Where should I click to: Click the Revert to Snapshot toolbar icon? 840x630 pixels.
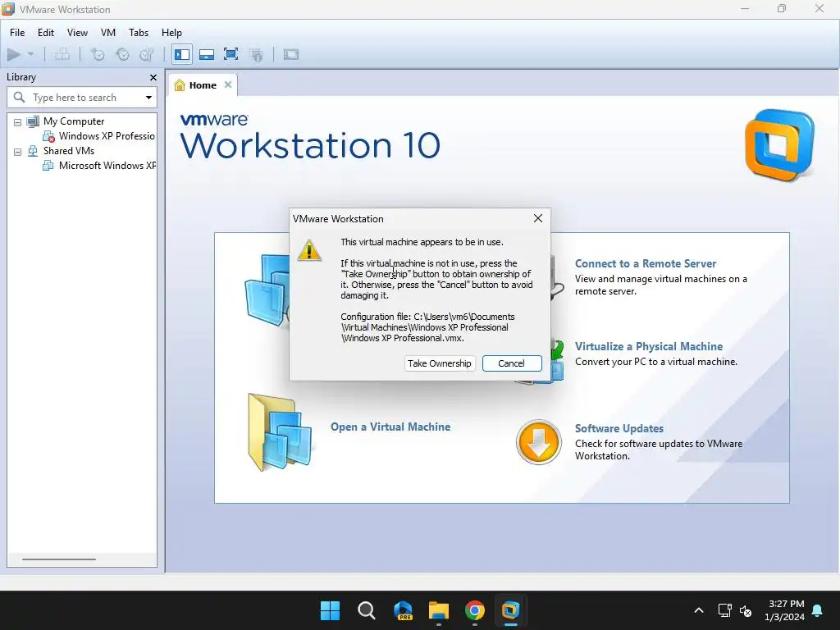[x=122, y=54]
